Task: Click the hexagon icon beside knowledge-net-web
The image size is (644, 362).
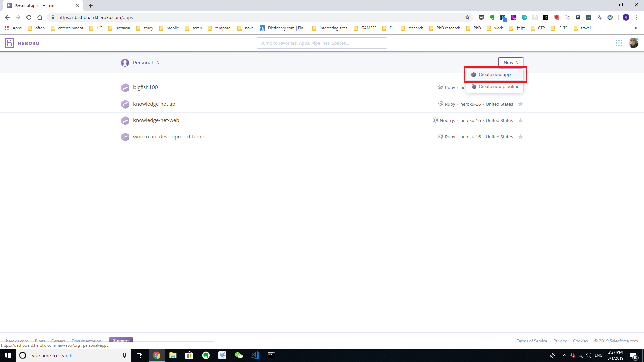Action: coord(125,121)
